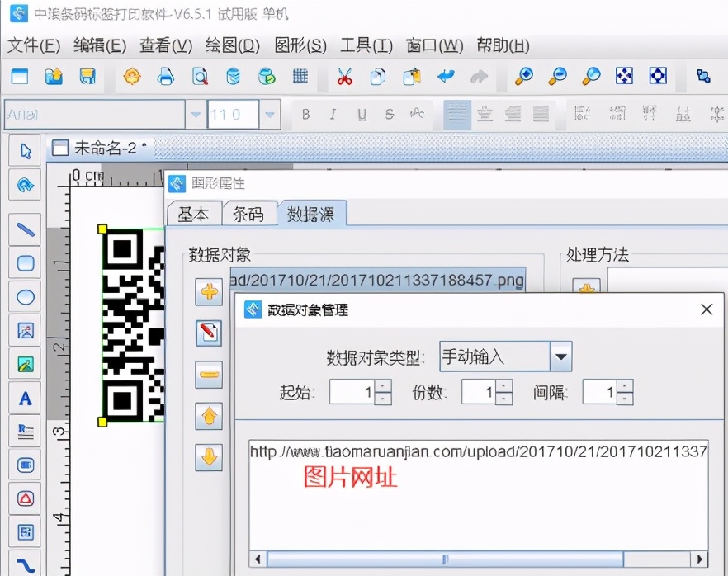This screenshot has height=576, width=728.
Task: Decrease 份数 value with down stepper
Action: (504, 399)
